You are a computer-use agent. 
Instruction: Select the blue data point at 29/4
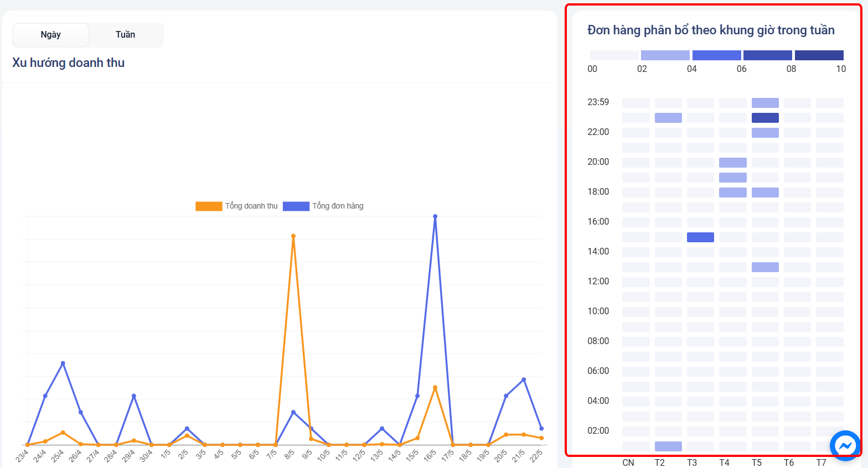click(x=134, y=396)
